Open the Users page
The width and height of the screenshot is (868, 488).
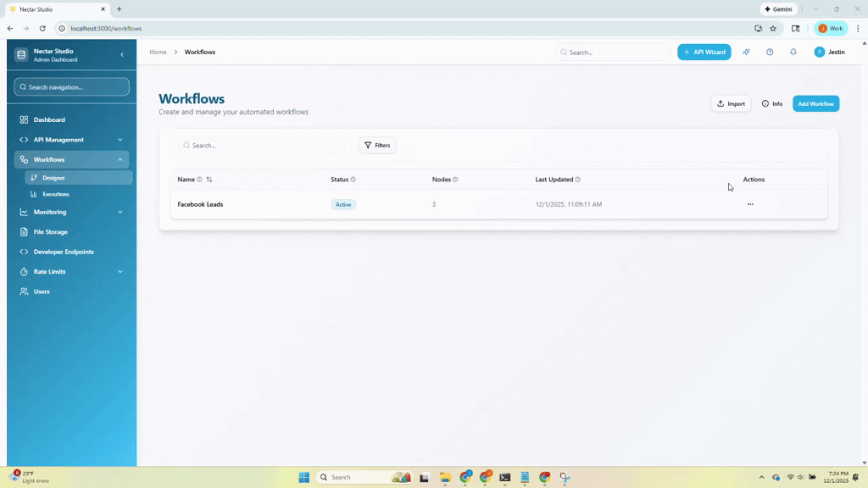tap(71, 291)
